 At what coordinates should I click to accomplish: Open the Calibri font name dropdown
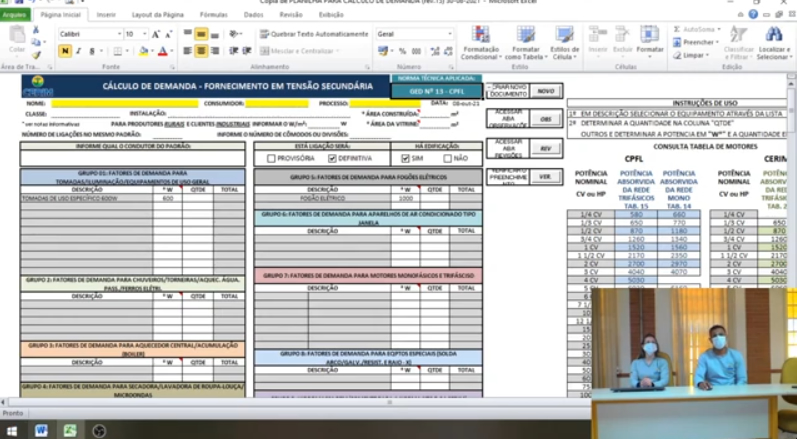click(116, 34)
